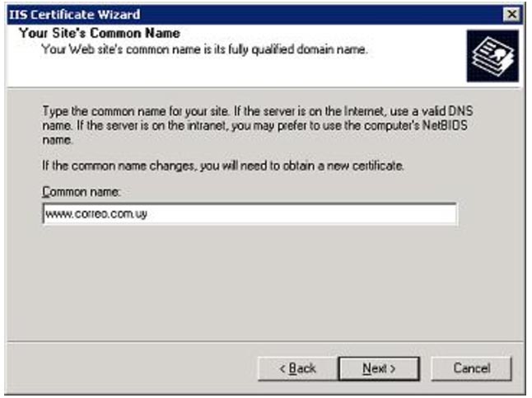Click the IIS Certificate Wizard title bar
532x398 pixels.
click(254, 15)
